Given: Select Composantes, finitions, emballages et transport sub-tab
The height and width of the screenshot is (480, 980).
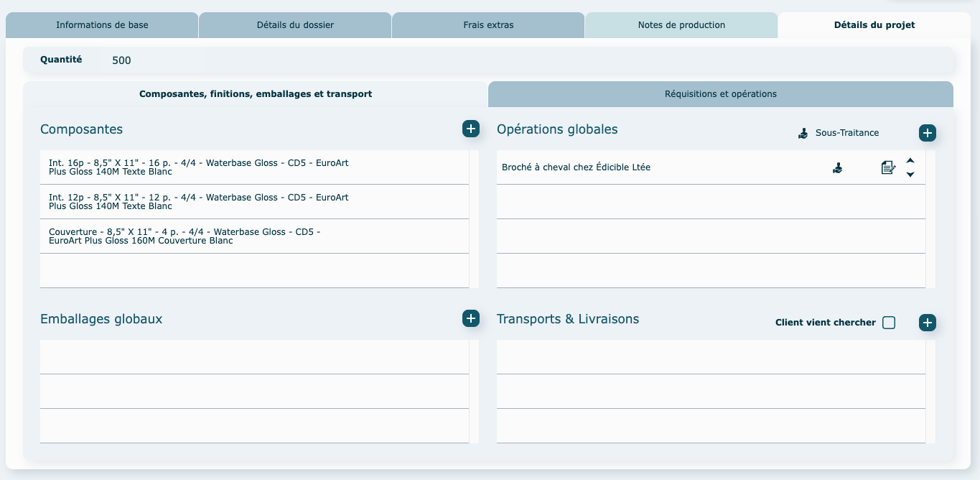Looking at the screenshot, I should (x=256, y=94).
